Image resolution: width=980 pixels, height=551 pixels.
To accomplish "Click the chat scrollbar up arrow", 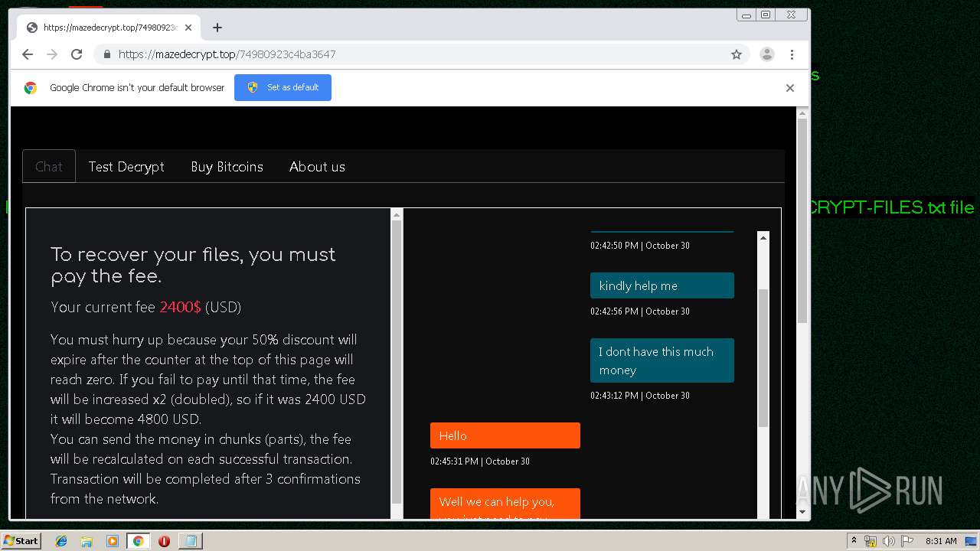I will (x=763, y=238).
